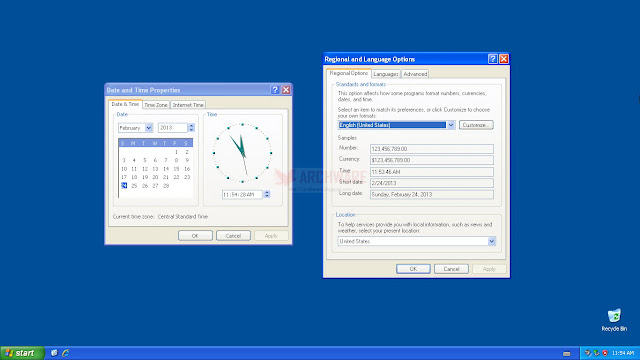The height and width of the screenshot is (360, 640).
Task: Expand the United States location dropdown
Action: pos(491,241)
